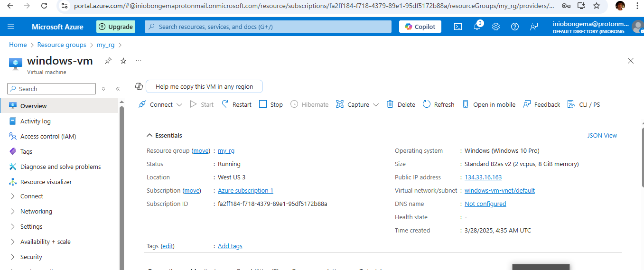Click the Copilot icon beside help suggestion

coord(139,86)
